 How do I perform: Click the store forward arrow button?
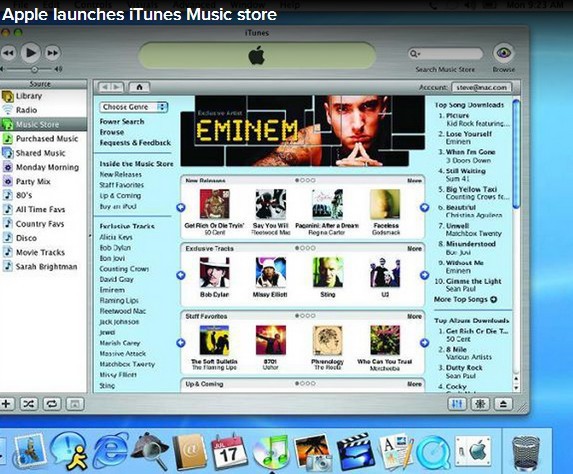pos(117,87)
